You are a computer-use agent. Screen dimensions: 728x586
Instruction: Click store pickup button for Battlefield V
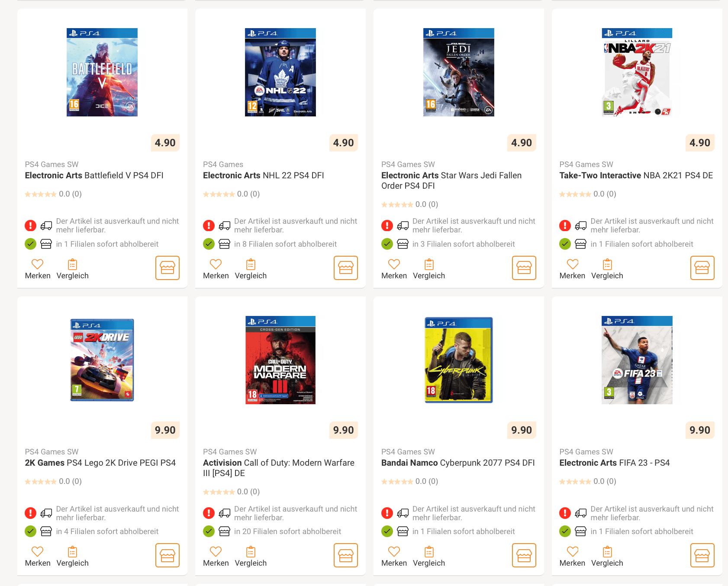tap(168, 268)
